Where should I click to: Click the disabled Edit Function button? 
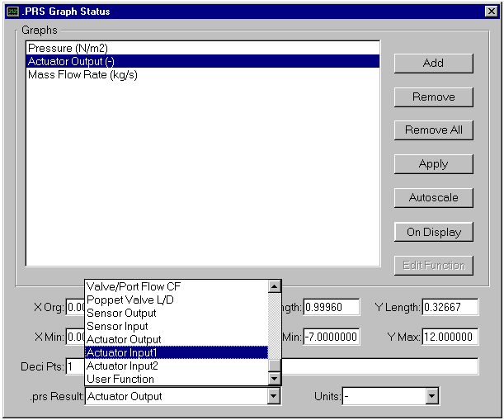click(433, 266)
